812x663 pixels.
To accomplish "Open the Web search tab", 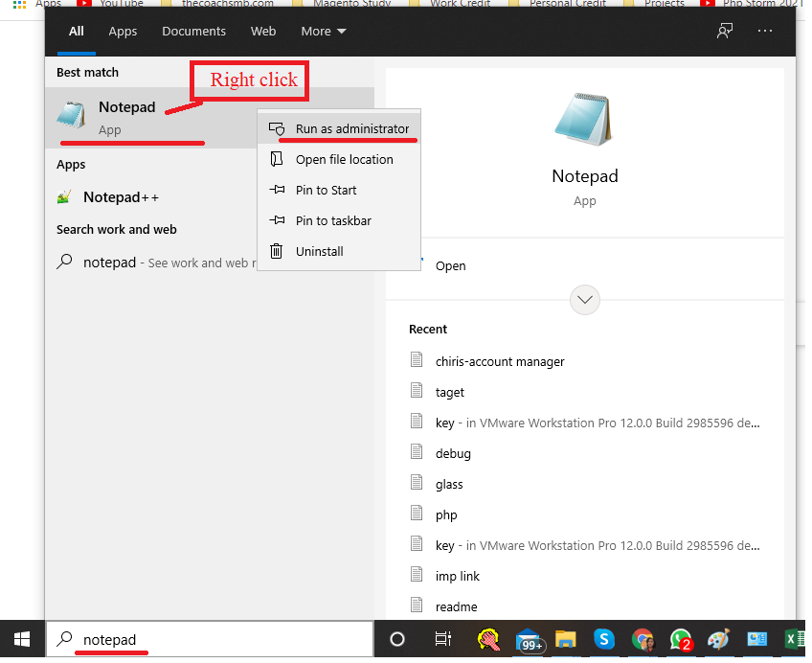I will point(263,32).
